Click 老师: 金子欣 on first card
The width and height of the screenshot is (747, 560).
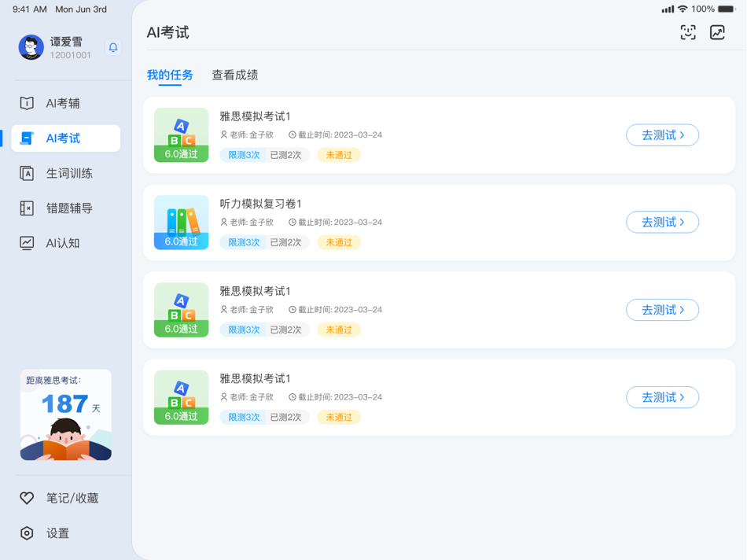(x=247, y=134)
